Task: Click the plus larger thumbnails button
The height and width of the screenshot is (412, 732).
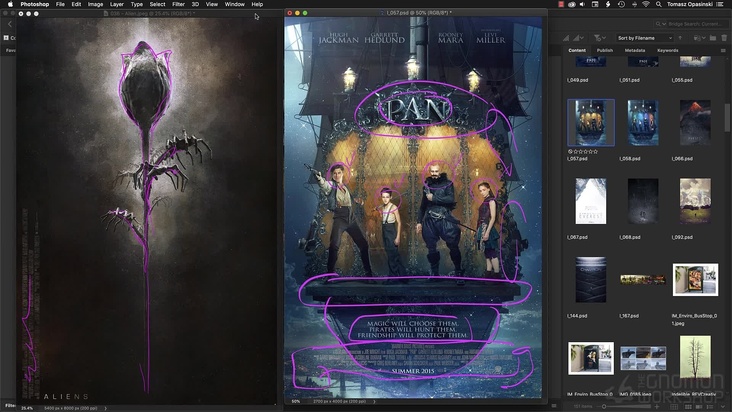Action: (657, 406)
